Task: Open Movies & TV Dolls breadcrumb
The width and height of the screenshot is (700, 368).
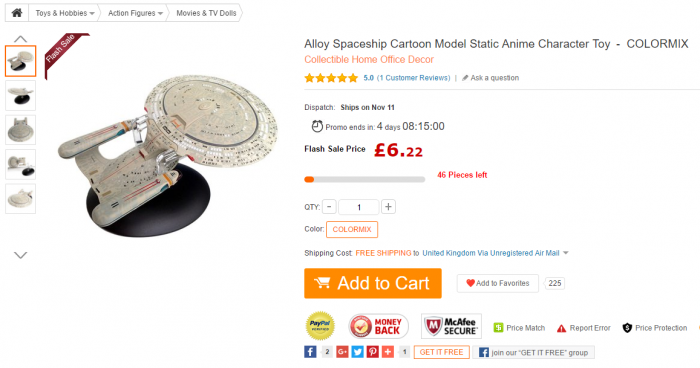Action: [x=206, y=13]
